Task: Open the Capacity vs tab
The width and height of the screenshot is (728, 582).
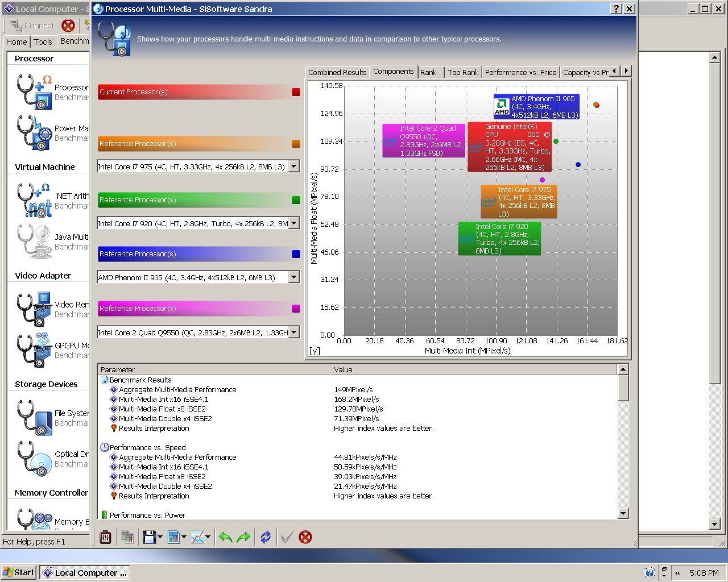Action: coord(585,72)
